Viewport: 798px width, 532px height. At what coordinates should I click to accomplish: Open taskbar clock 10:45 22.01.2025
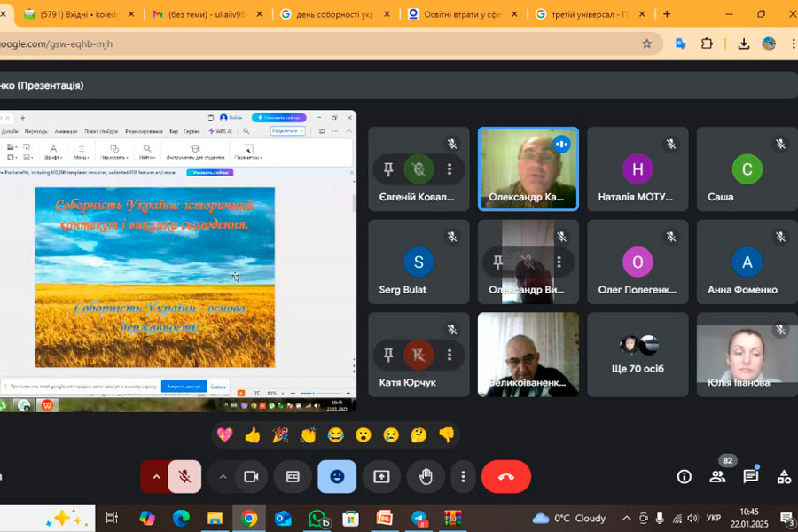click(x=749, y=518)
